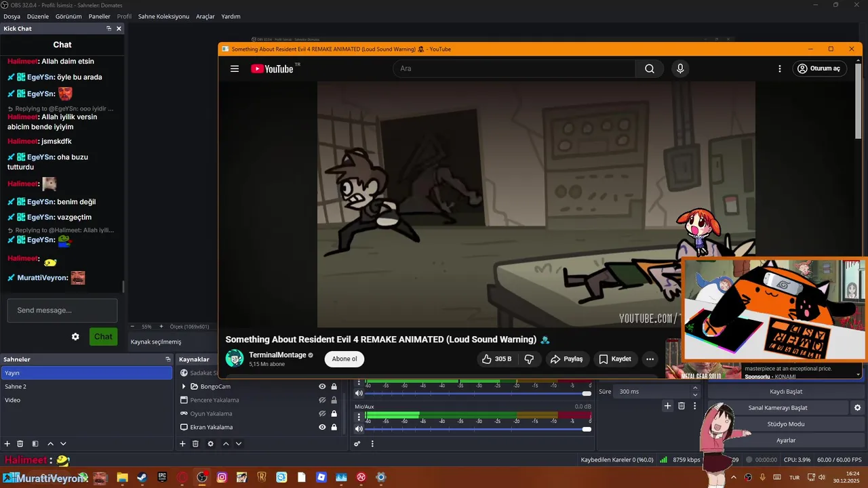Hide the BongoCam source
Viewport: 868px width, 488px height.
tap(322, 386)
